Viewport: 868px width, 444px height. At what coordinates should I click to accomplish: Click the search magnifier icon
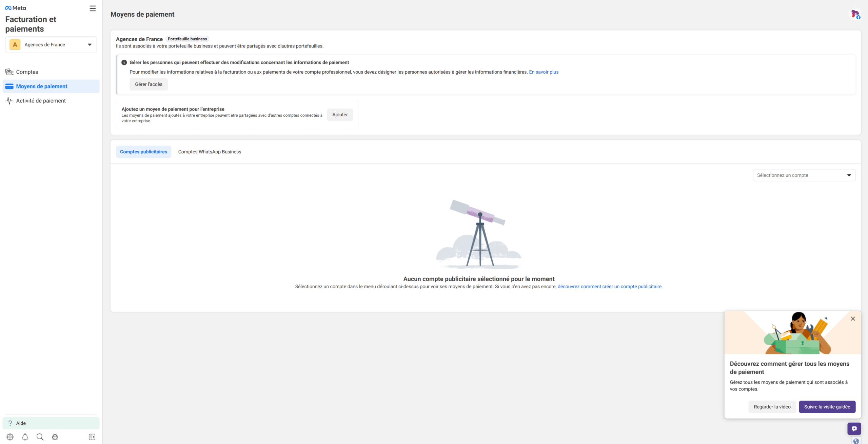pos(40,437)
